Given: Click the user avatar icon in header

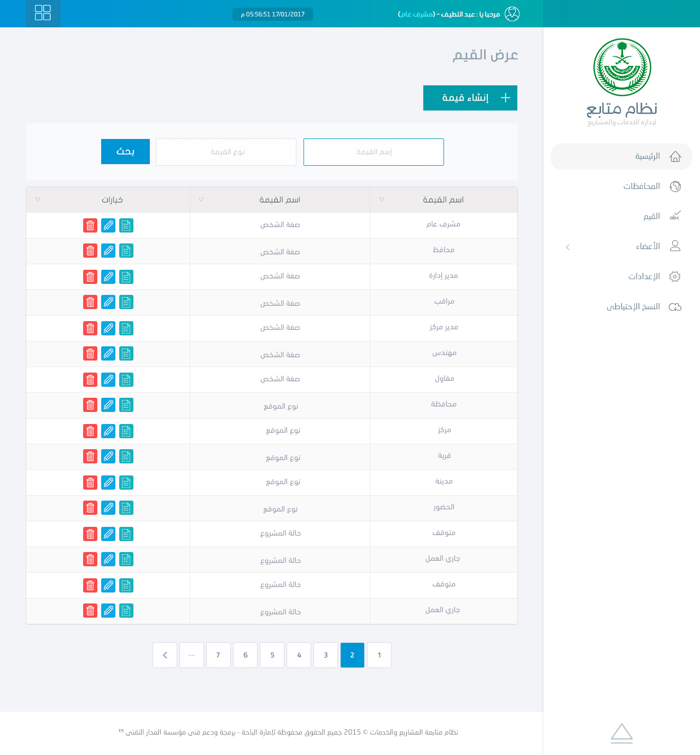Looking at the screenshot, I should pos(512,14).
